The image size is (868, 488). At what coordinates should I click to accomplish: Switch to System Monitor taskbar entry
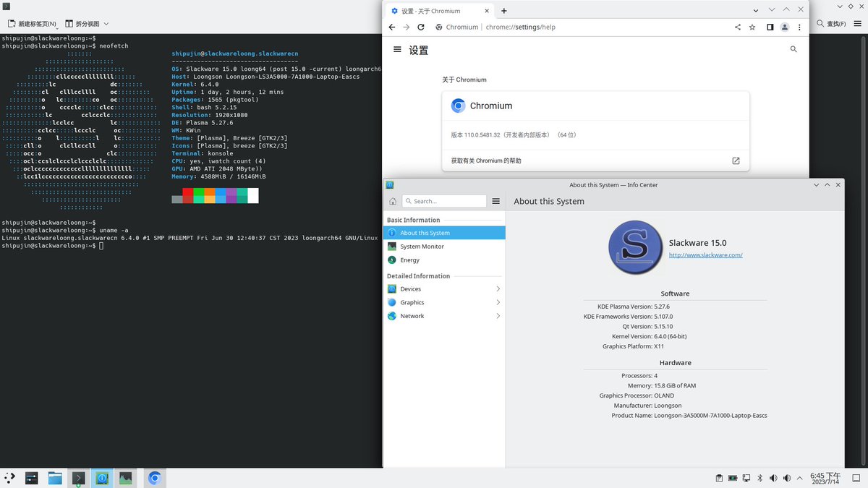coord(126,478)
